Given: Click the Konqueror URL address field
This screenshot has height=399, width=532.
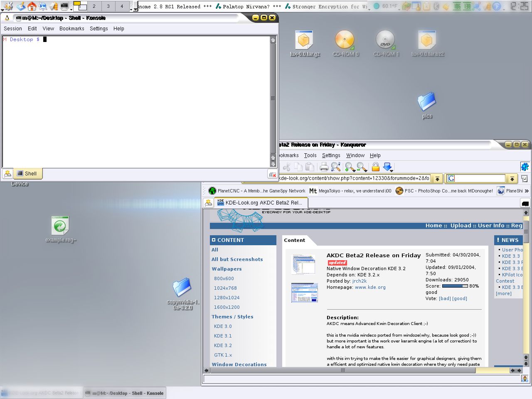Looking at the screenshot, I should (x=354, y=178).
